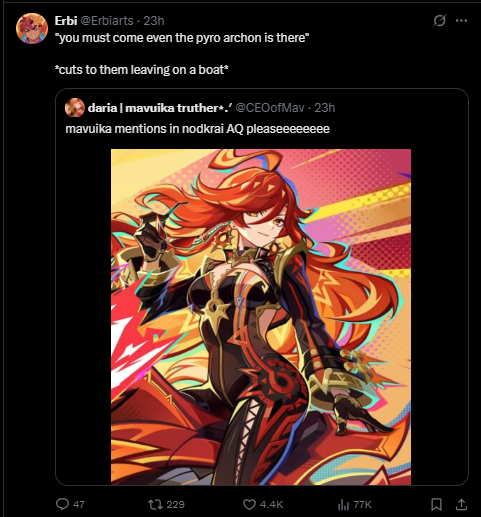Open the quoted tweet's 23h timestamp
Screen dimensions: 481x517
325,108
